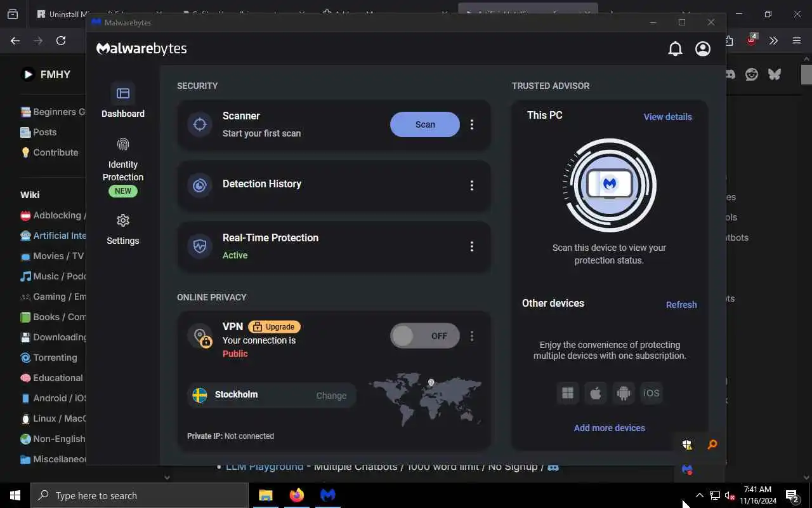The height and width of the screenshot is (508, 812).
Task: Click the VPN location lock icon
Action: tap(201, 337)
